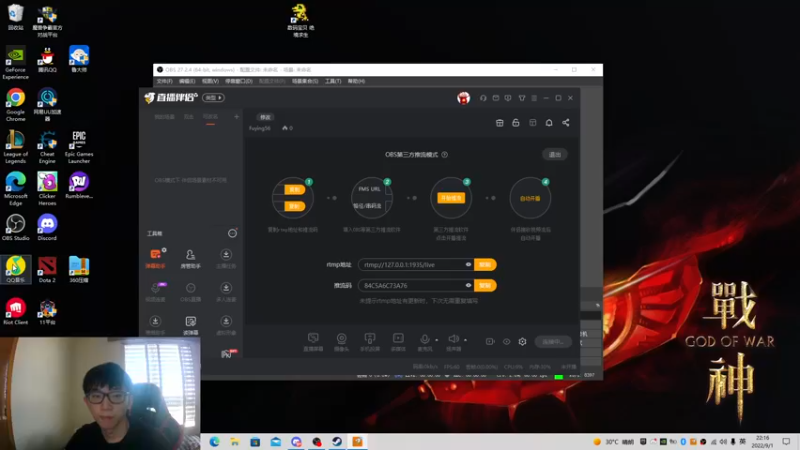Open the user avatar in the title bar
800x450 pixels.
[x=463, y=98]
